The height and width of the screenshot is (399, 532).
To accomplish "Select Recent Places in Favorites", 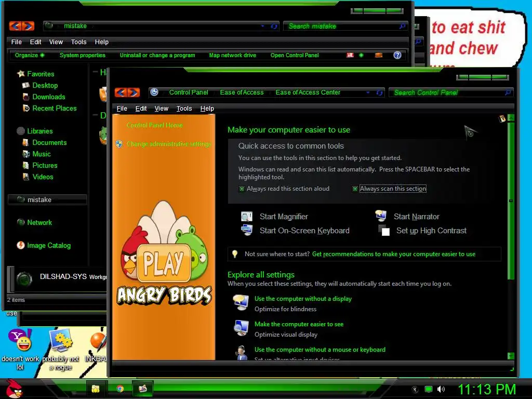I will pyautogui.click(x=54, y=108).
